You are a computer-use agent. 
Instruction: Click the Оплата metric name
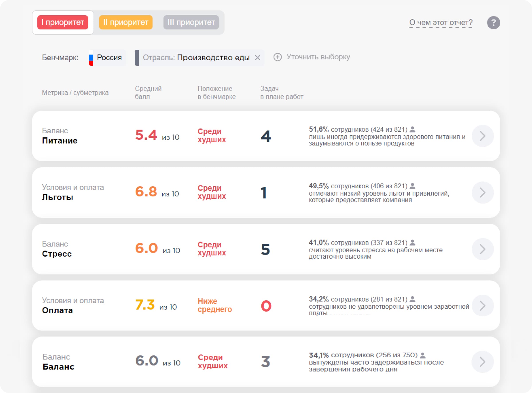point(57,310)
